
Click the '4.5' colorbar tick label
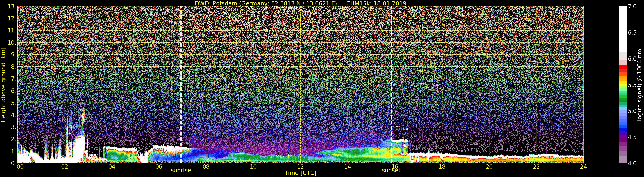(x=632, y=137)
